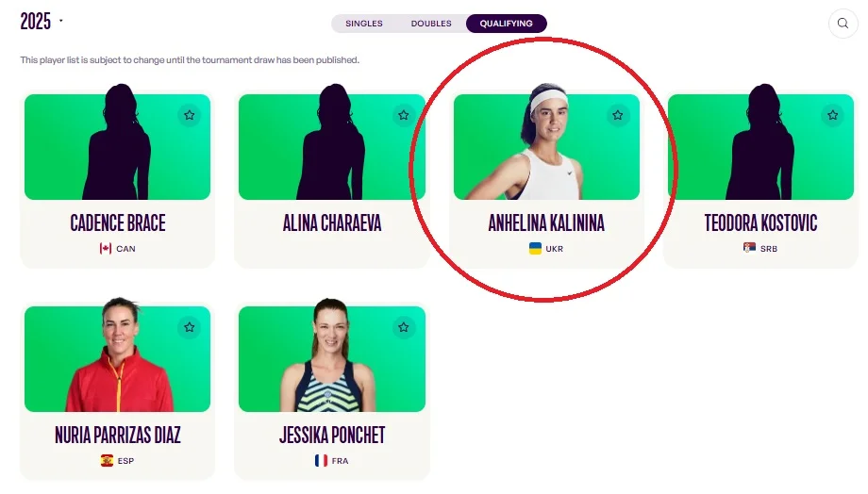Select the Qualifying tab
Screen dimensions: 868x494
point(506,24)
